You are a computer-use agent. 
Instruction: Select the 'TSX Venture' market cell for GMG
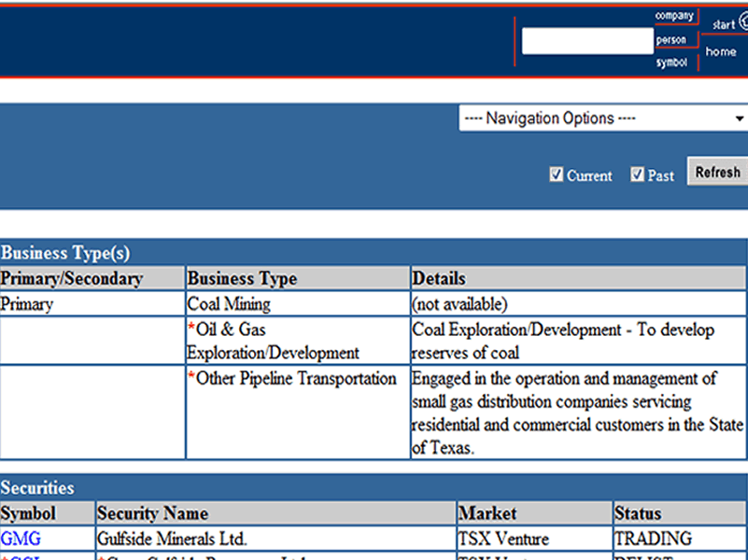click(534, 539)
